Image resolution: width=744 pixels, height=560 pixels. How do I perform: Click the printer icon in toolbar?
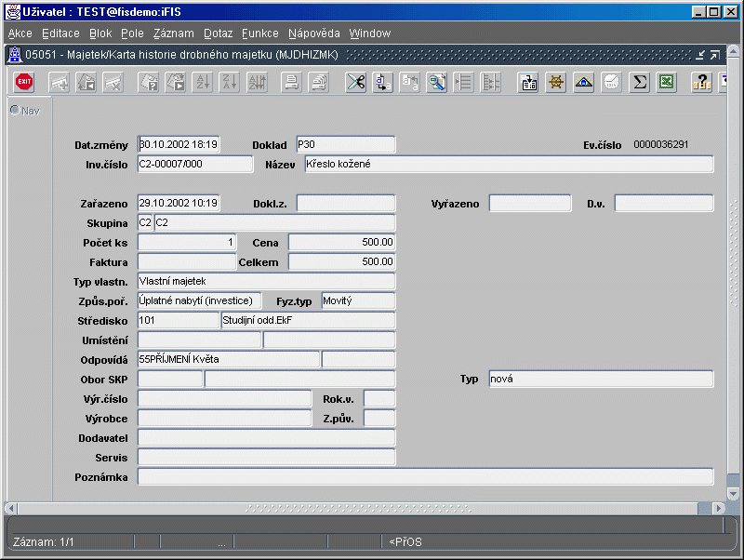click(x=292, y=83)
